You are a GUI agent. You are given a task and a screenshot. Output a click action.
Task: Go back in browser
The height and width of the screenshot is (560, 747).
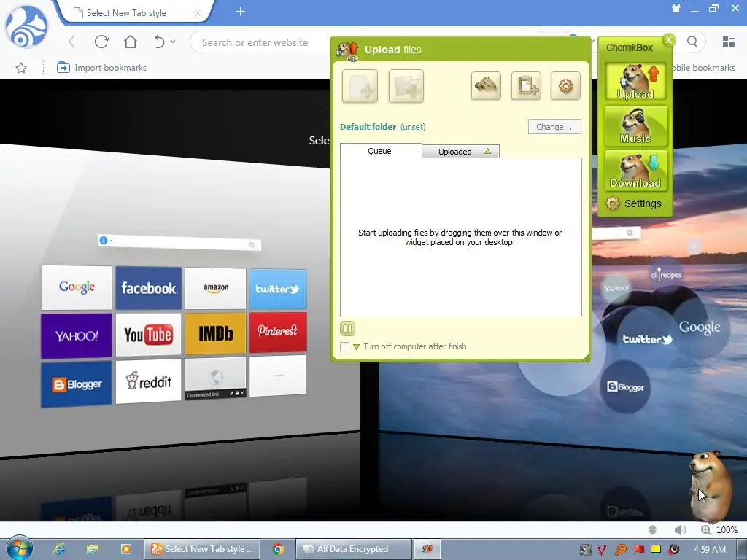point(72,42)
